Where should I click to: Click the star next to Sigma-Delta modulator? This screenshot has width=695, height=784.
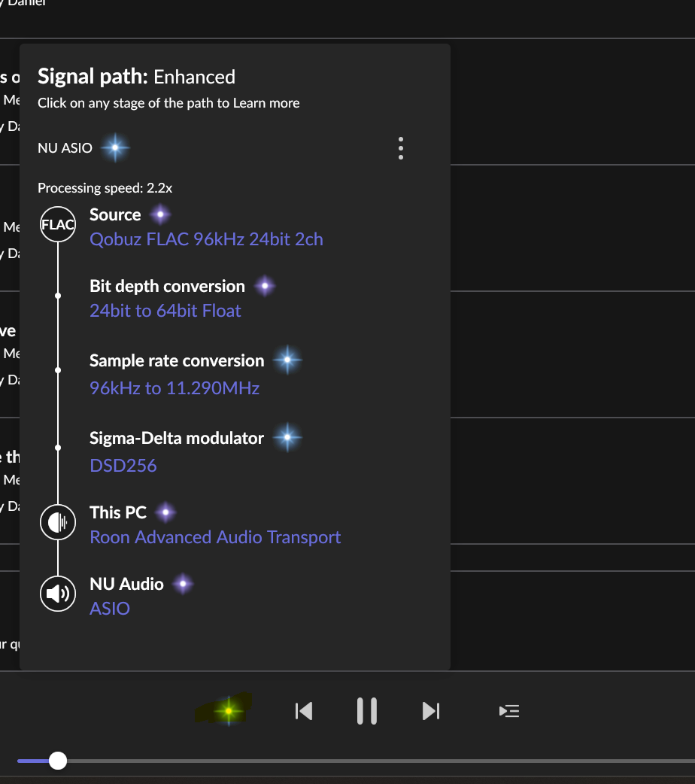[287, 438]
